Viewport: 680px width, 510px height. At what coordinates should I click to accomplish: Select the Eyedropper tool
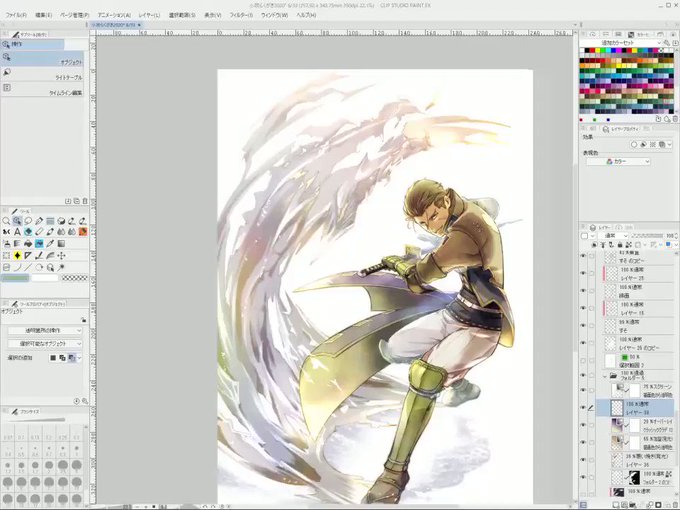[50, 244]
